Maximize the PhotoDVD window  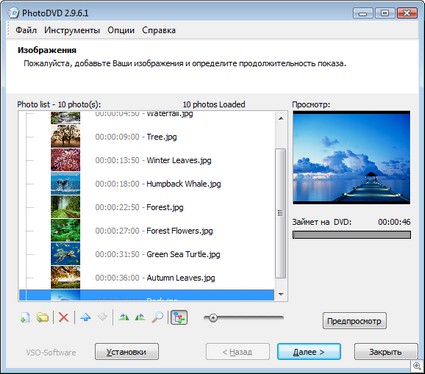pyautogui.click(x=385, y=13)
